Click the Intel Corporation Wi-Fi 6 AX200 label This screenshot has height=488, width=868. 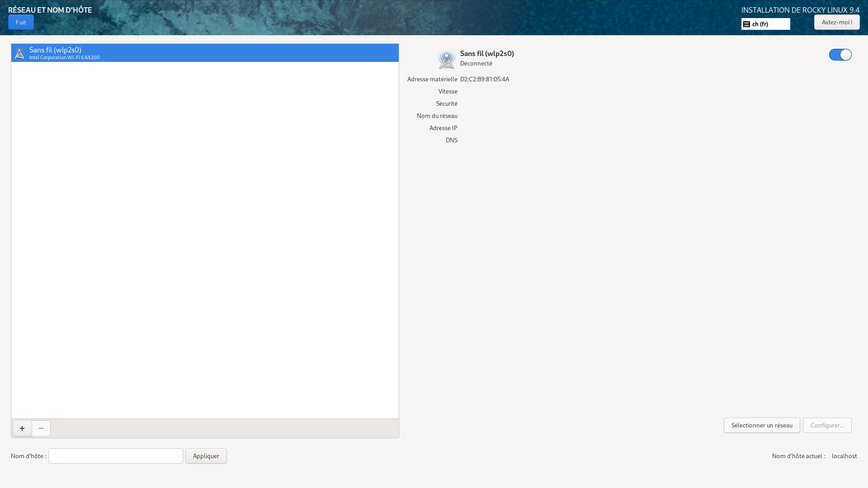(x=64, y=57)
